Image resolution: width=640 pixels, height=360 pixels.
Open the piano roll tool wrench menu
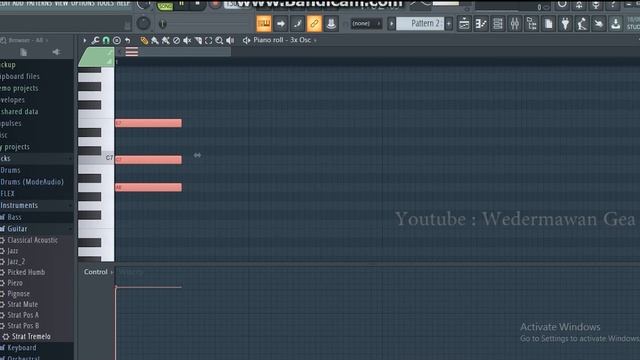[x=95, y=40]
